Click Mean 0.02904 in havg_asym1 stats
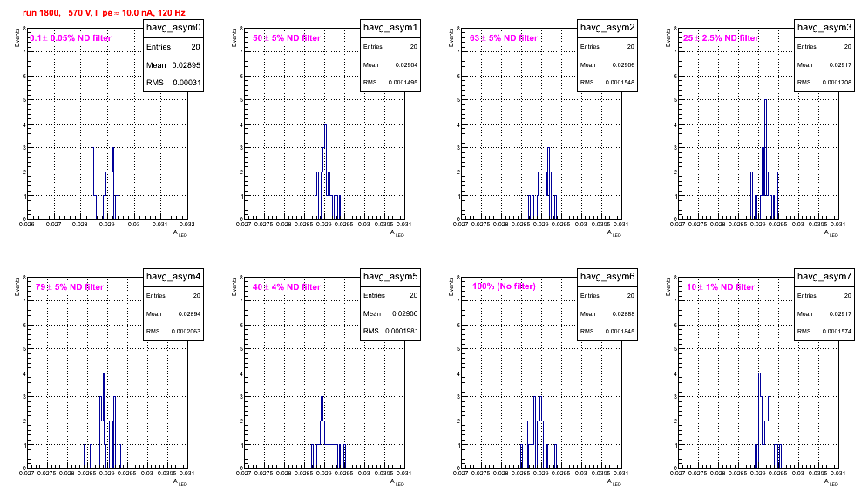Viewport: 868px width, 498px height. pyautogui.click(x=390, y=64)
